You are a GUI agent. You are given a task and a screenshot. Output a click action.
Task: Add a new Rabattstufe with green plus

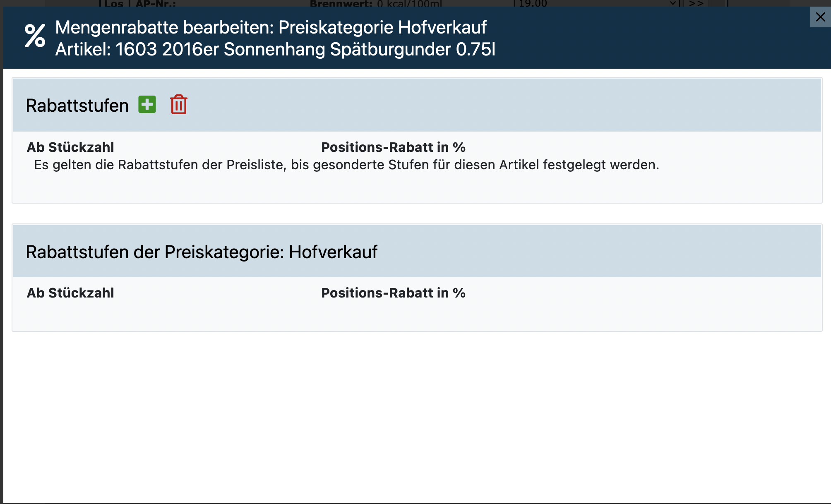147,104
